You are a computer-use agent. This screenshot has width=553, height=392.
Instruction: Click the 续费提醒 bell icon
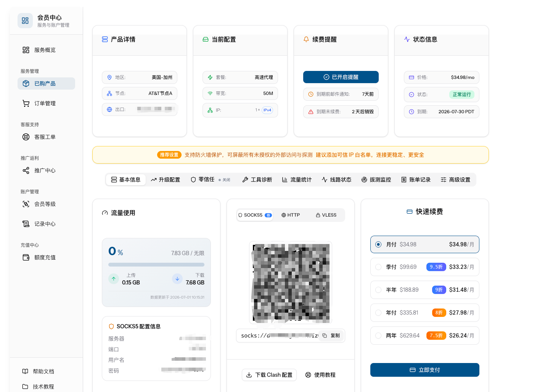coord(306,39)
